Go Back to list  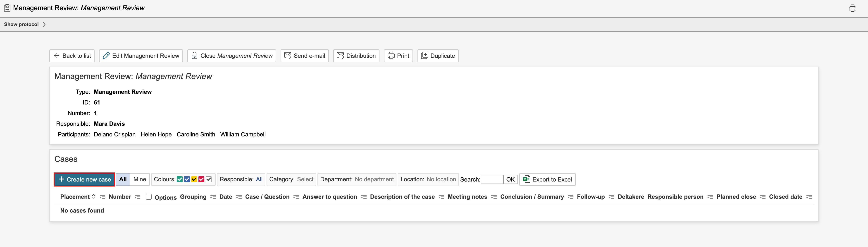72,56
